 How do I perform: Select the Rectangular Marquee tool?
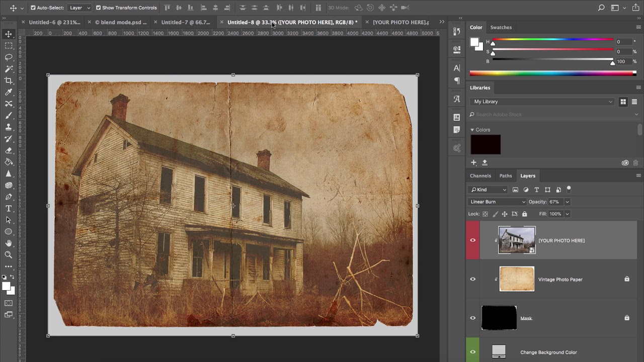pos(9,46)
